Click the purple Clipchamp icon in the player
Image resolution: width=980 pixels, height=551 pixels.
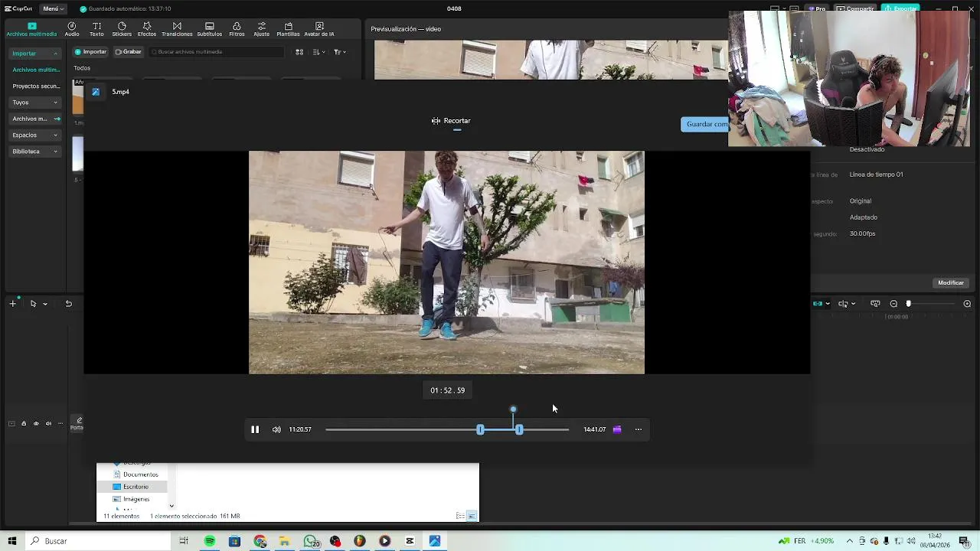(617, 429)
